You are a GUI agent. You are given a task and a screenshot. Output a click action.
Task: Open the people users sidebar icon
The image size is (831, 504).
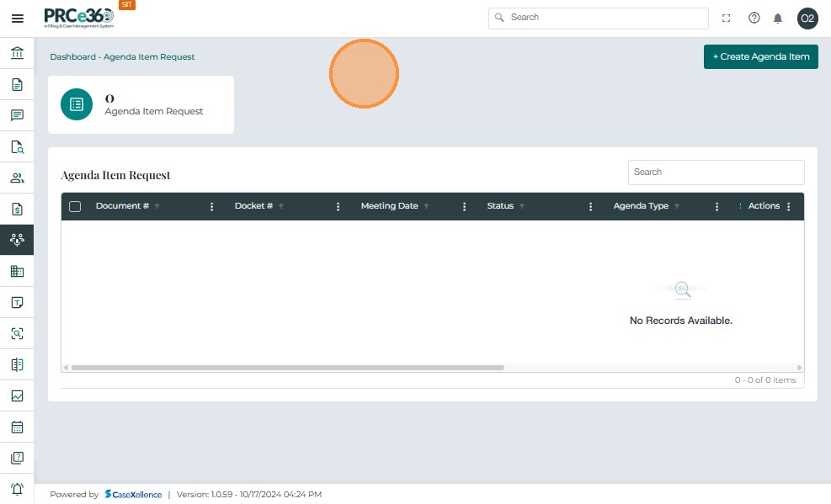click(x=17, y=178)
